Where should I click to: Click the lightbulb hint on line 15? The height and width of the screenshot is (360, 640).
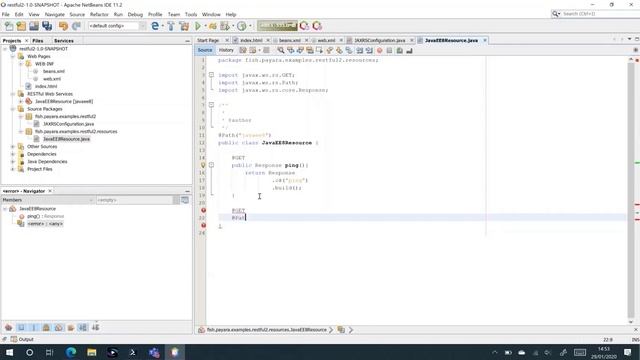point(203,165)
